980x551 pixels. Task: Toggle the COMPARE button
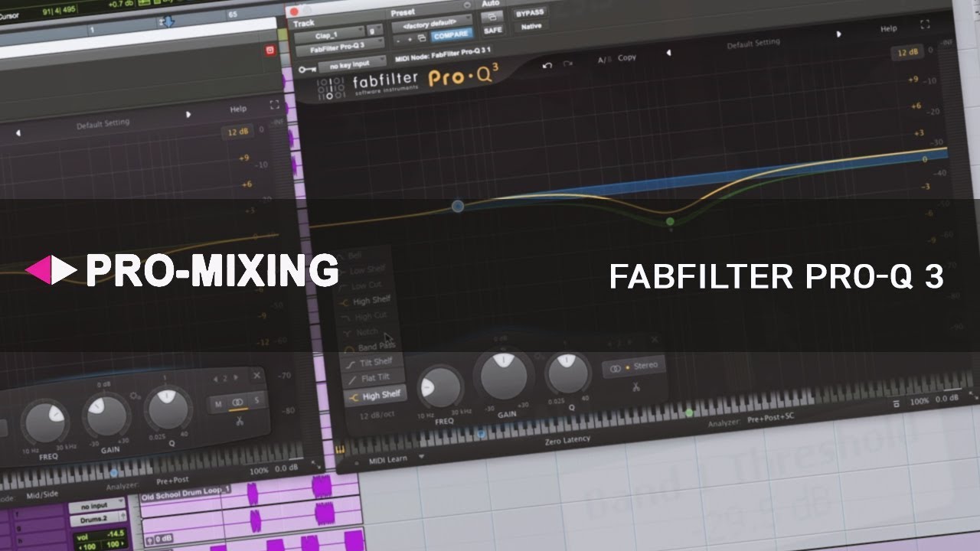point(451,36)
